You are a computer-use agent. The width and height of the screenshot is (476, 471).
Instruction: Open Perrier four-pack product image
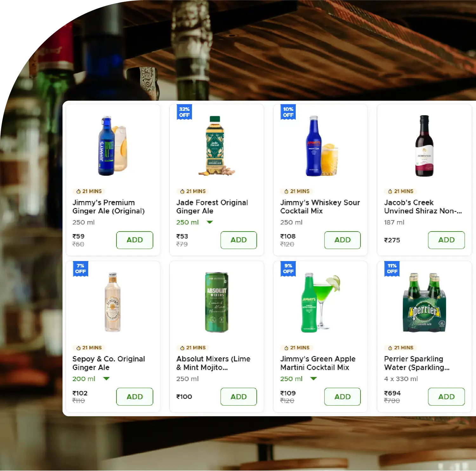(424, 302)
